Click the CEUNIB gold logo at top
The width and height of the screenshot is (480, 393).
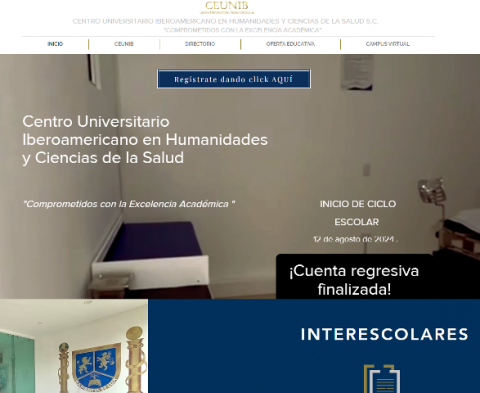227,7
